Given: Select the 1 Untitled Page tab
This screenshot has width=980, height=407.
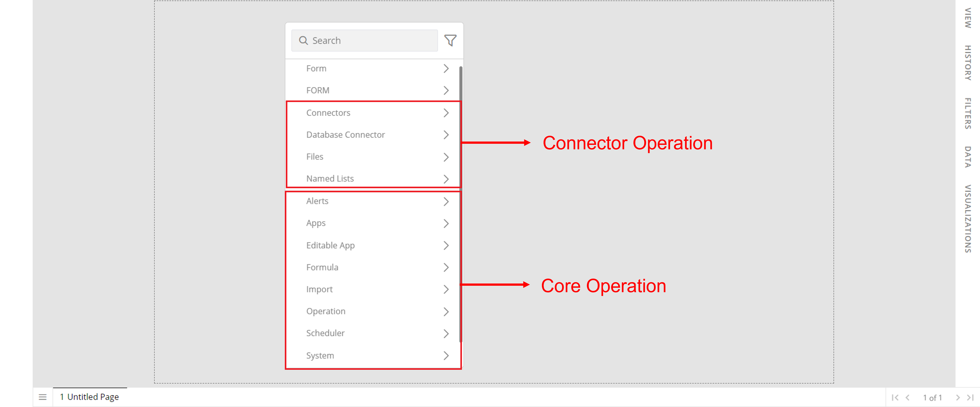Looking at the screenshot, I should [90, 397].
